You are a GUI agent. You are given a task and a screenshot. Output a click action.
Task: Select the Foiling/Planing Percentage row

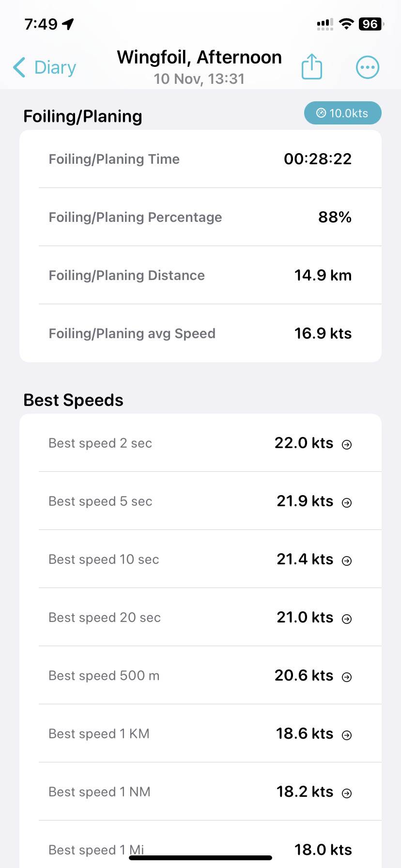[200, 217]
